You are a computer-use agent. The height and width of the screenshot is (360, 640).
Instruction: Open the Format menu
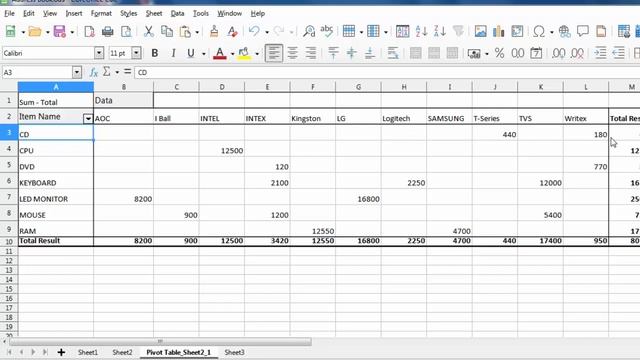click(x=101, y=13)
